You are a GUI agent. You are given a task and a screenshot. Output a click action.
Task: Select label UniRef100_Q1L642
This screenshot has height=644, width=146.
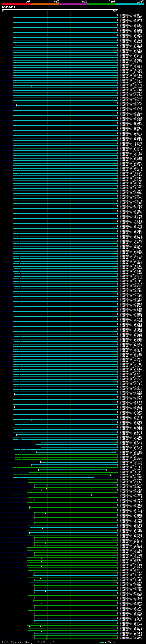click(x=131, y=457)
